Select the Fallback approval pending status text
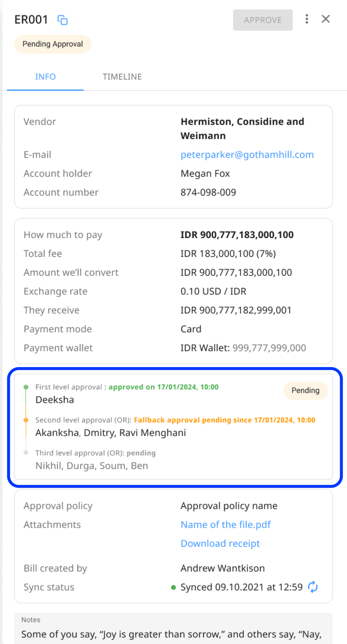Screen dimensions: 347x644 pyautogui.click(x=224, y=420)
